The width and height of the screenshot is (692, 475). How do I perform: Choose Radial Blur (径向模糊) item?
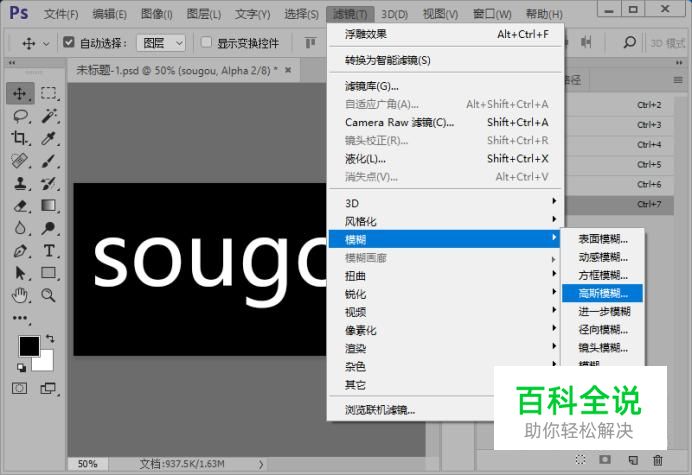point(602,329)
